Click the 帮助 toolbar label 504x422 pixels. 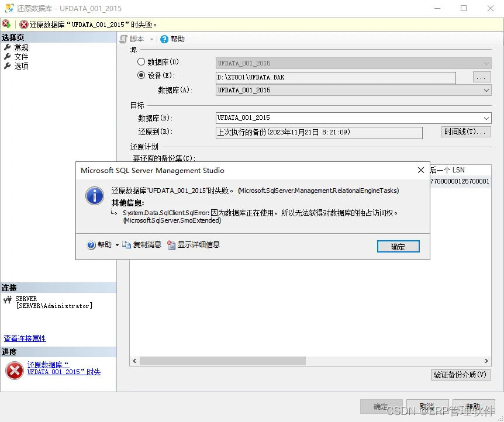pos(177,39)
